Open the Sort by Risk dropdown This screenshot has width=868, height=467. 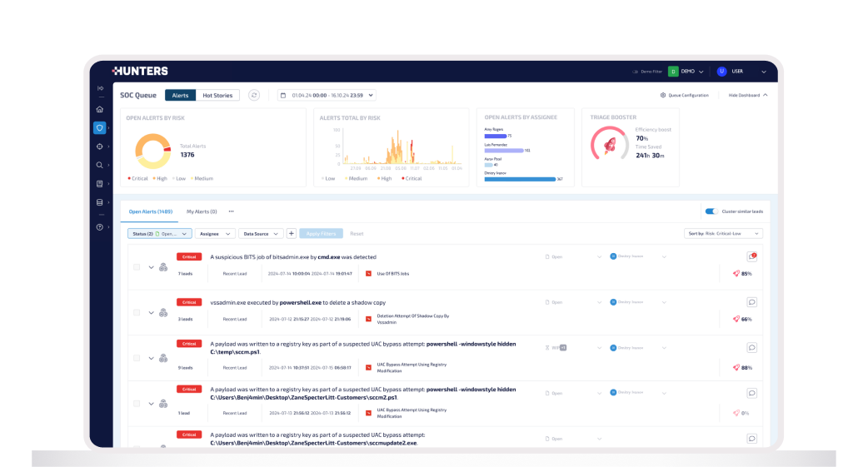[x=722, y=234]
